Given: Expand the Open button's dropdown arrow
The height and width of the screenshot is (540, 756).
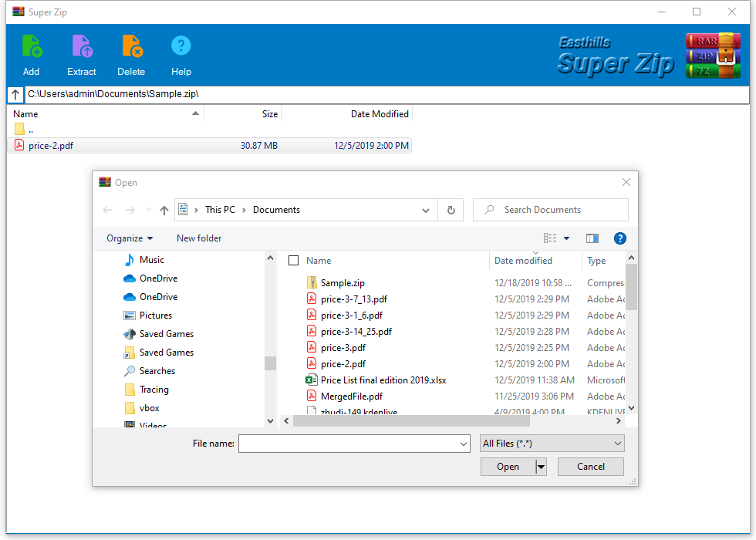Looking at the screenshot, I should [x=540, y=466].
